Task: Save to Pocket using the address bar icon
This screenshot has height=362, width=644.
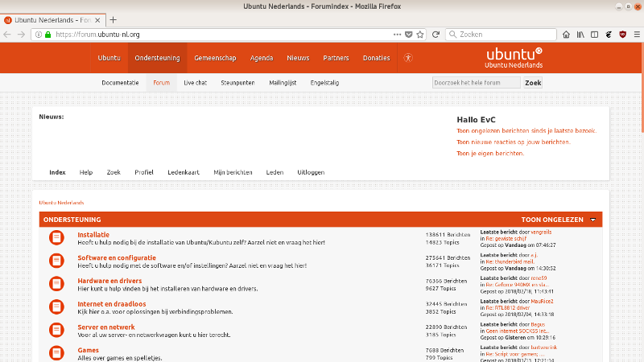Action: pos(408,35)
